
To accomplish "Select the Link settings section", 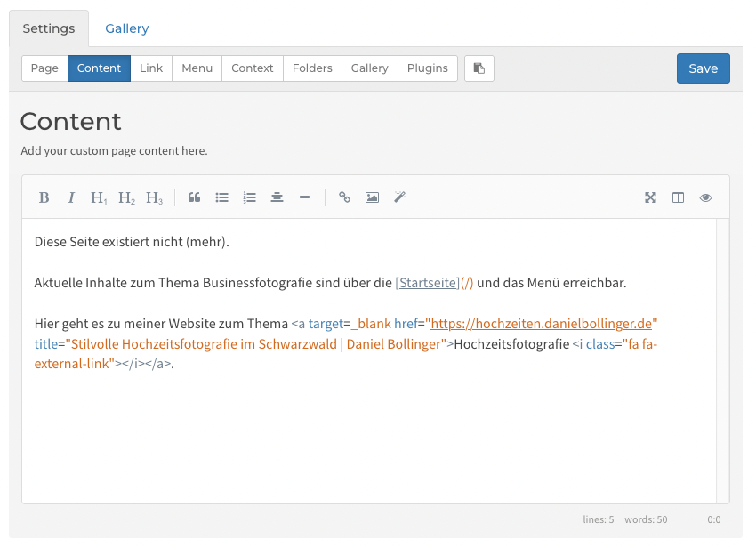I will click(151, 68).
